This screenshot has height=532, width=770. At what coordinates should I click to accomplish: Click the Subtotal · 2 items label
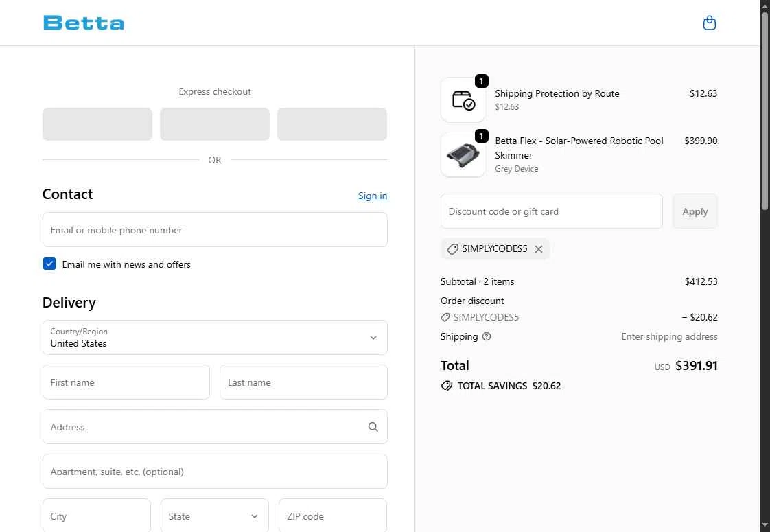(478, 281)
